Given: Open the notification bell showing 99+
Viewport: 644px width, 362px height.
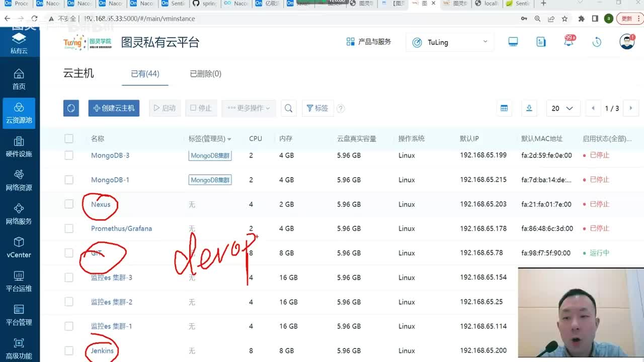Looking at the screenshot, I should [x=569, y=42].
